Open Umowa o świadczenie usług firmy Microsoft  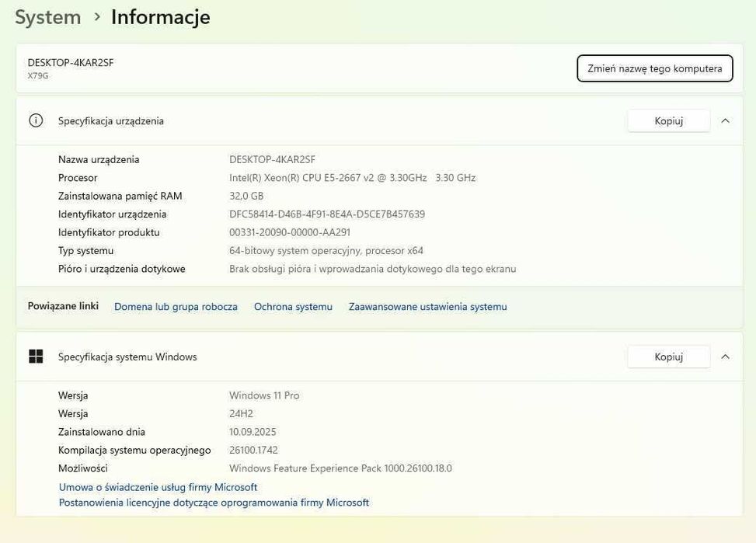[158, 487]
